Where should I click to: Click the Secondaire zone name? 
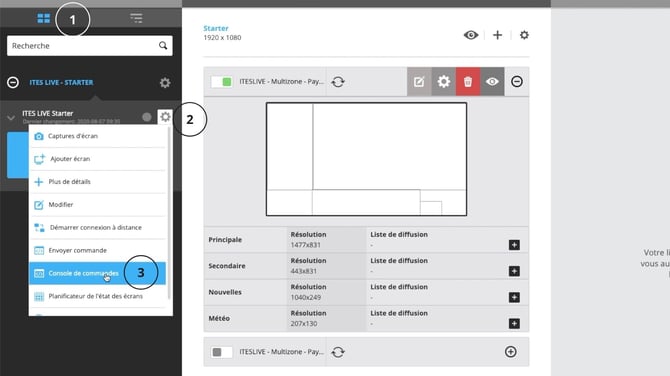[x=227, y=266]
